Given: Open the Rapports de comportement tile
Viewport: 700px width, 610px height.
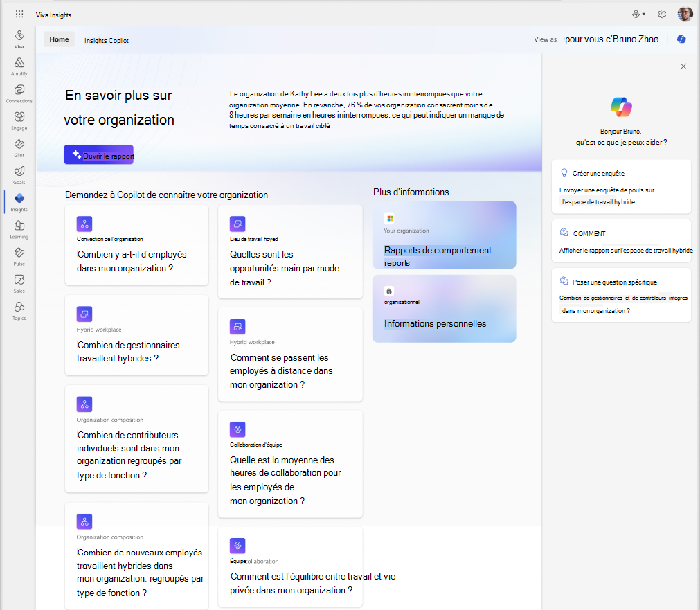Looking at the screenshot, I should pos(445,235).
